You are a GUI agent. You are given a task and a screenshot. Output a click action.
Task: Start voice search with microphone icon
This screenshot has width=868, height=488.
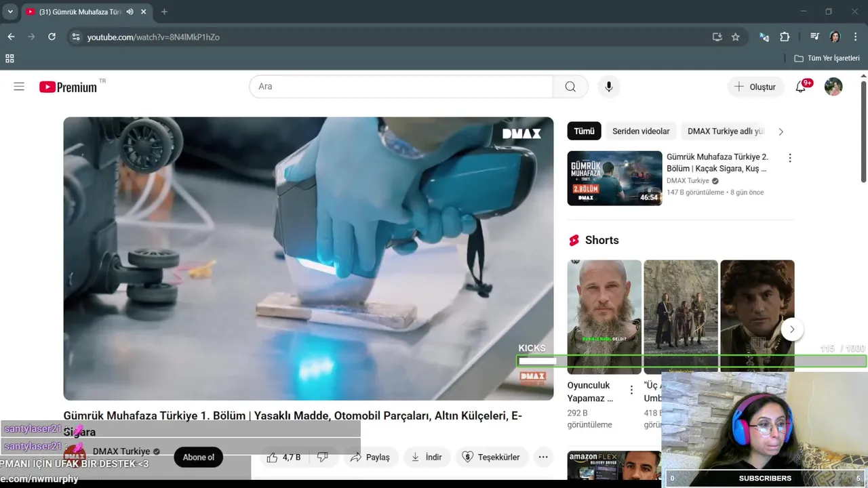click(x=608, y=87)
